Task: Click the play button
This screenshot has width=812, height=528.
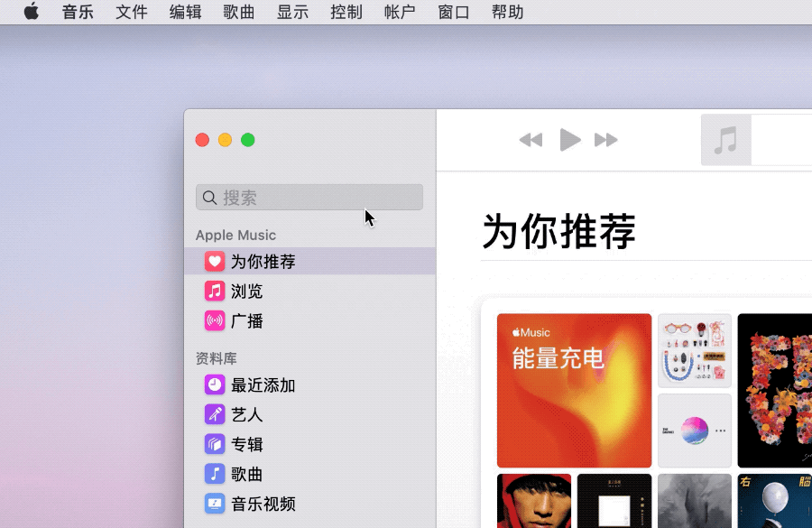Action: pos(569,140)
